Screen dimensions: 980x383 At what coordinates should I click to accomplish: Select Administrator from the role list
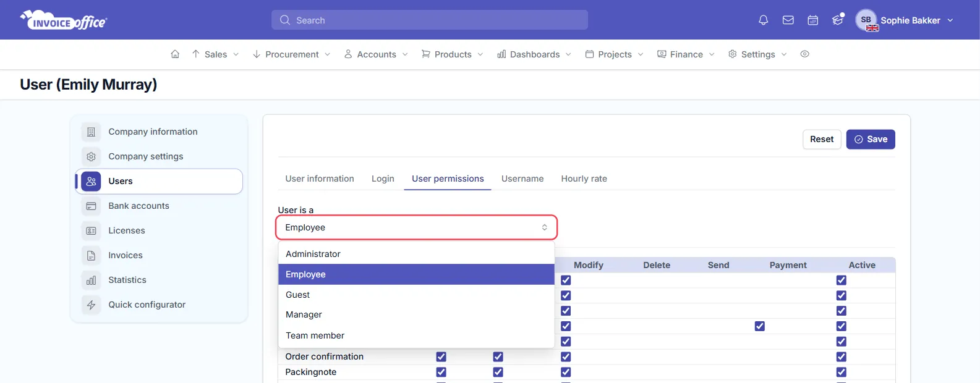(x=416, y=254)
